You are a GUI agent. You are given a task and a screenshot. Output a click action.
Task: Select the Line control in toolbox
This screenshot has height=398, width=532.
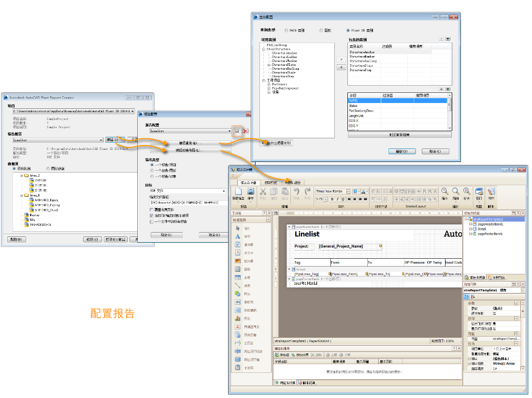pos(238,286)
